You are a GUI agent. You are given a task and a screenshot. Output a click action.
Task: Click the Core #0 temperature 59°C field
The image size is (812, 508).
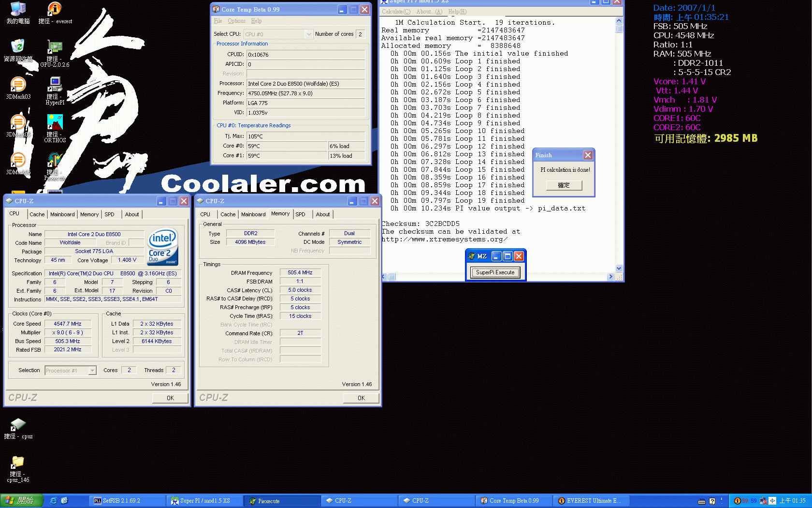coord(287,146)
